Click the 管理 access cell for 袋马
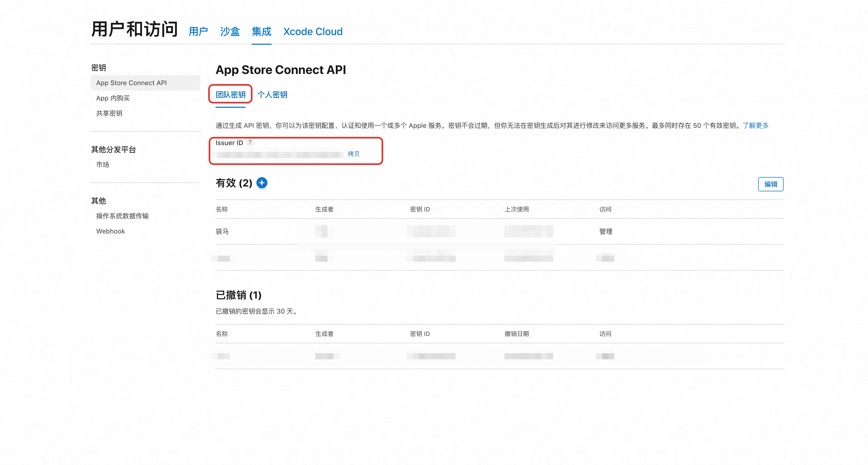Viewport: 868px width, 465px height. [606, 232]
